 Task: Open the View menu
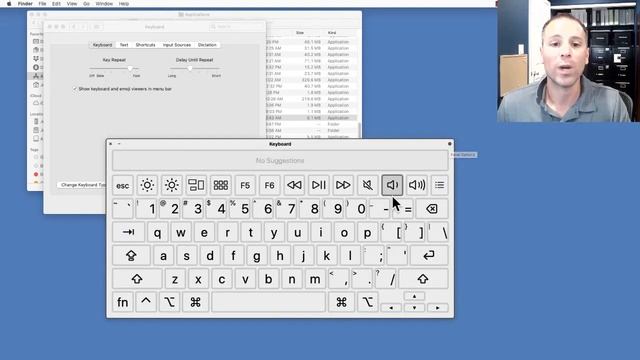coord(72,4)
